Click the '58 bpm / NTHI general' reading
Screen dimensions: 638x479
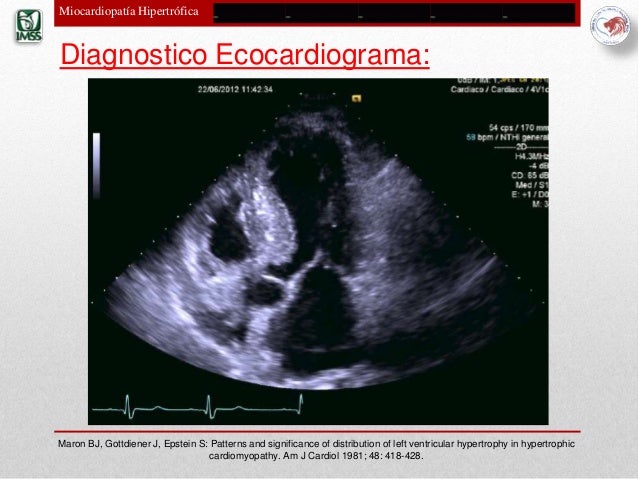507,138
